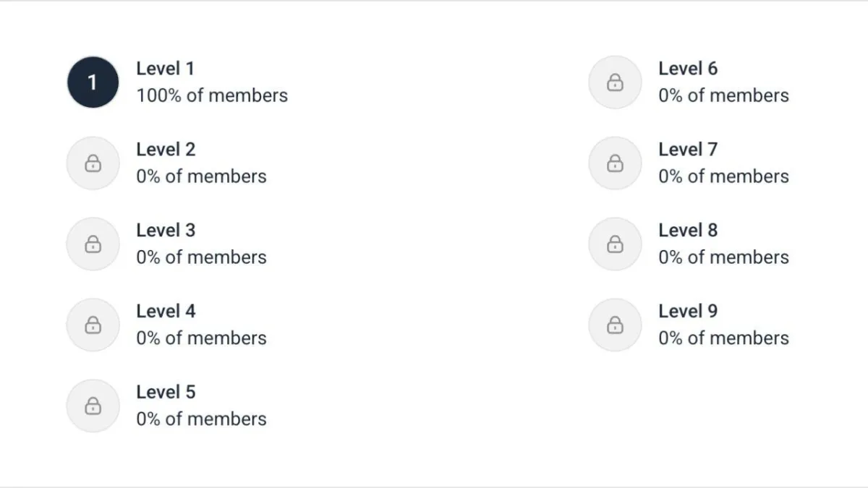Click the Level 4 lock icon

pos(93,325)
